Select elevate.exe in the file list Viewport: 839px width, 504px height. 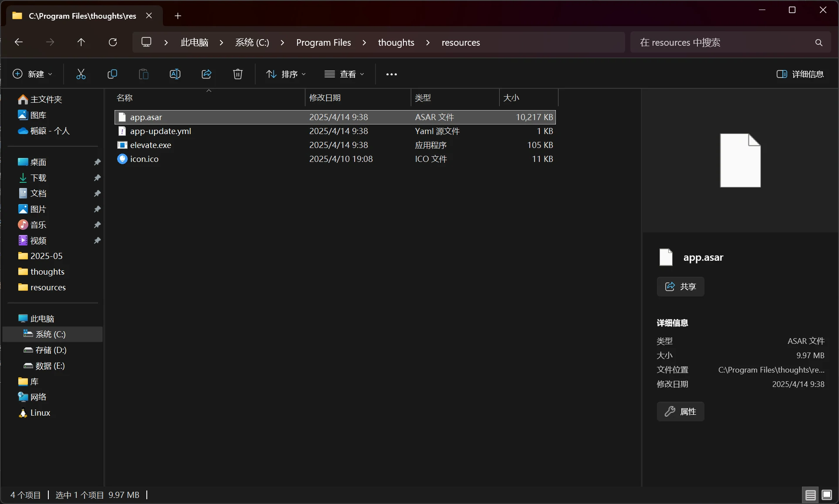click(151, 145)
